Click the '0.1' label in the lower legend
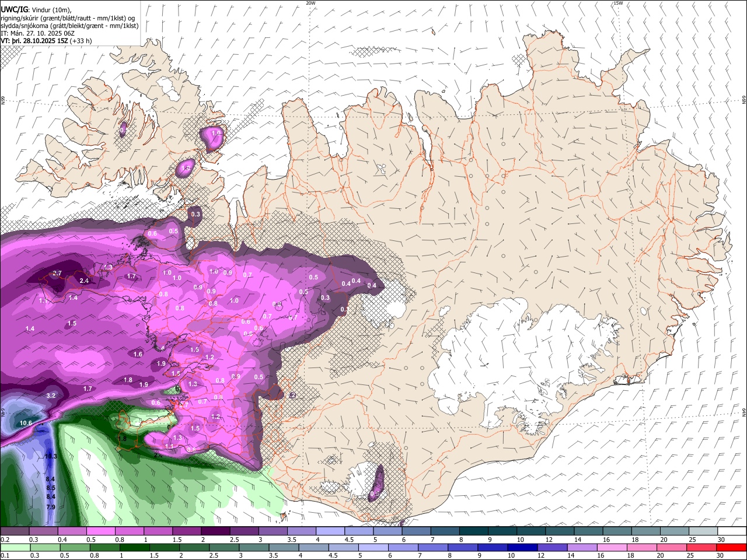This screenshot has height=560, width=747. point(5,555)
